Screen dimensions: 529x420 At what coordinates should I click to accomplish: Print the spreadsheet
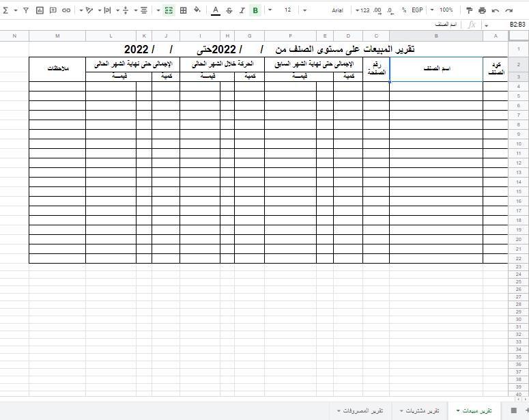(483, 10)
